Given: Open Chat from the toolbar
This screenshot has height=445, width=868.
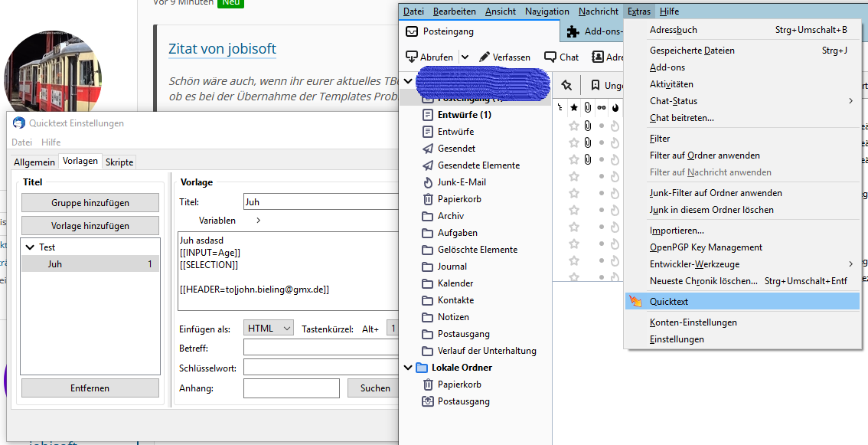Looking at the screenshot, I should (561, 57).
